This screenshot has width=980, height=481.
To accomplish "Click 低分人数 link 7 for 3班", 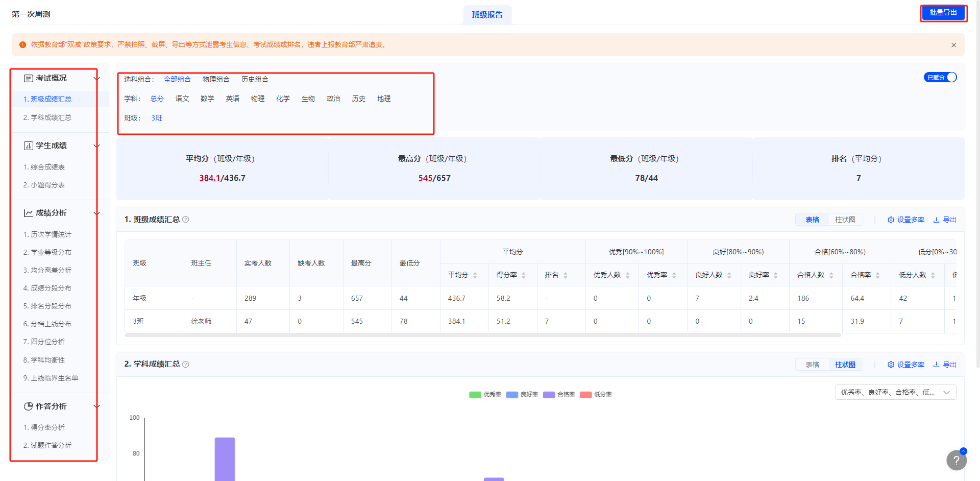I will (x=901, y=321).
